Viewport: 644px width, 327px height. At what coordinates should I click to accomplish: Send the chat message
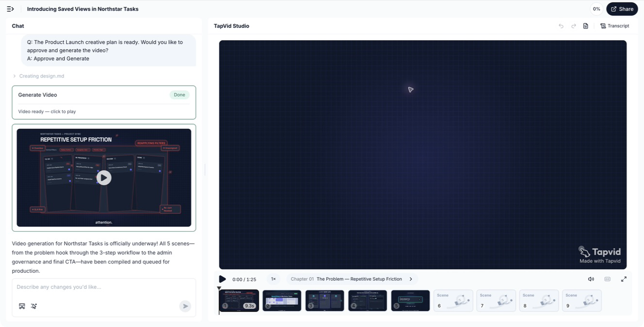[185, 306]
